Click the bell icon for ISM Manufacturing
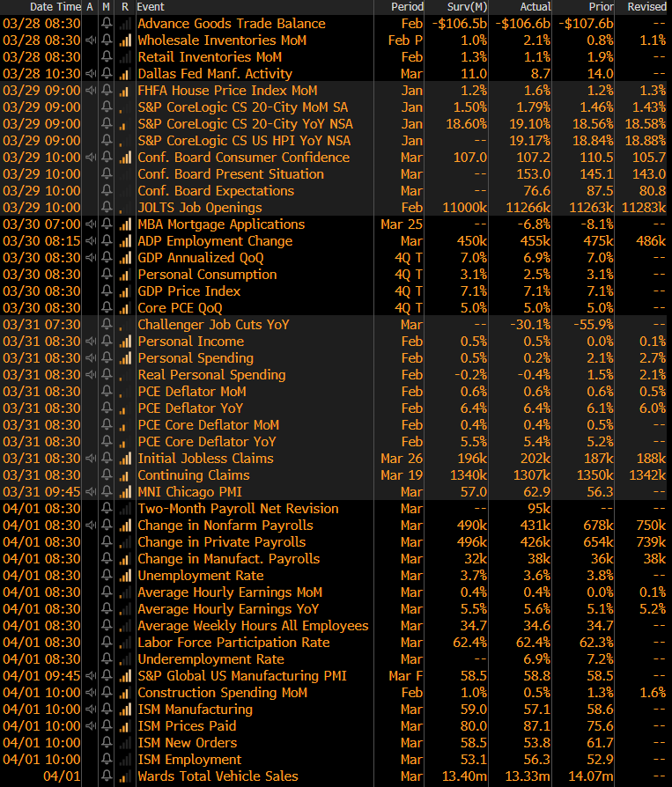This screenshot has height=787, width=672. coord(107,710)
